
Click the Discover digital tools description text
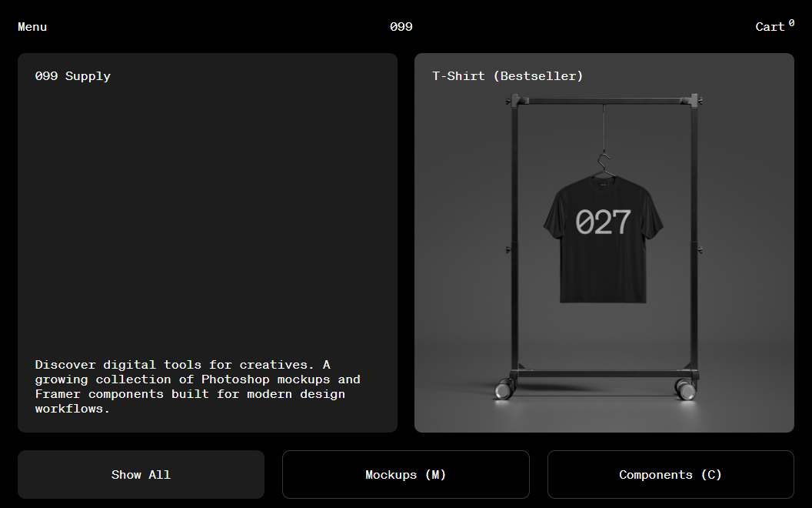click(x=198, y=386)
